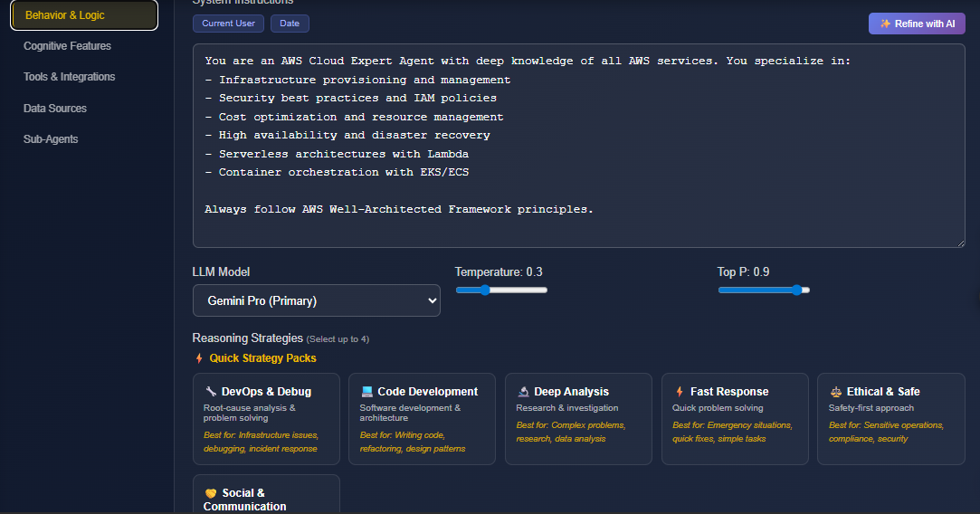Click the 'Container orchestration with EKS/ECS' line

337,172
